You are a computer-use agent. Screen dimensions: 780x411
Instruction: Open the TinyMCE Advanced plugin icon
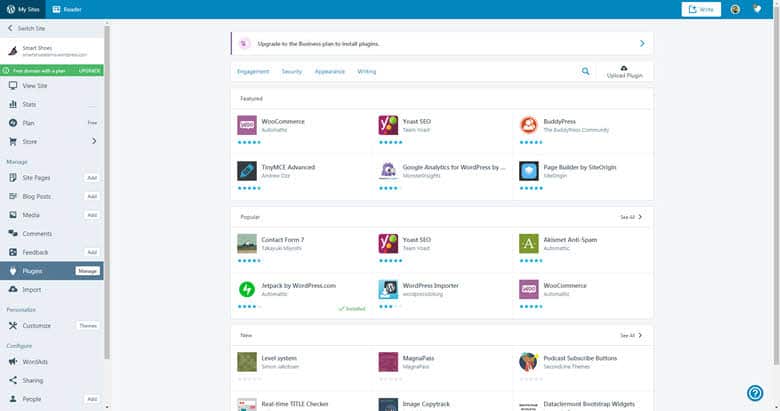click(x=247, y=171)
